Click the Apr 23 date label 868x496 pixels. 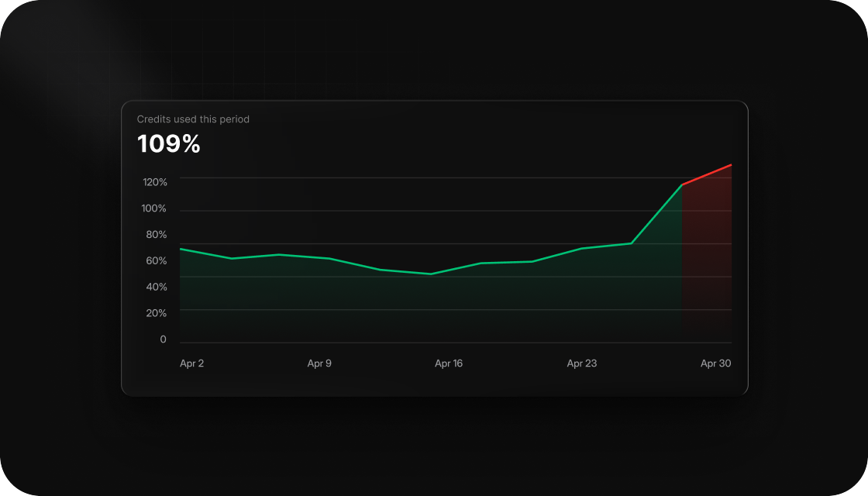(582, 363)
